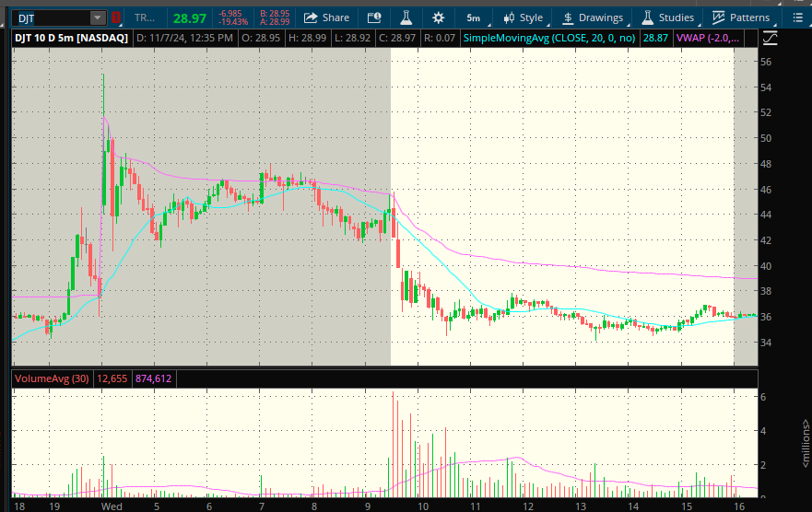Click the R: 0.07 range value
This screenshot has width=812, height=512.
439,38
